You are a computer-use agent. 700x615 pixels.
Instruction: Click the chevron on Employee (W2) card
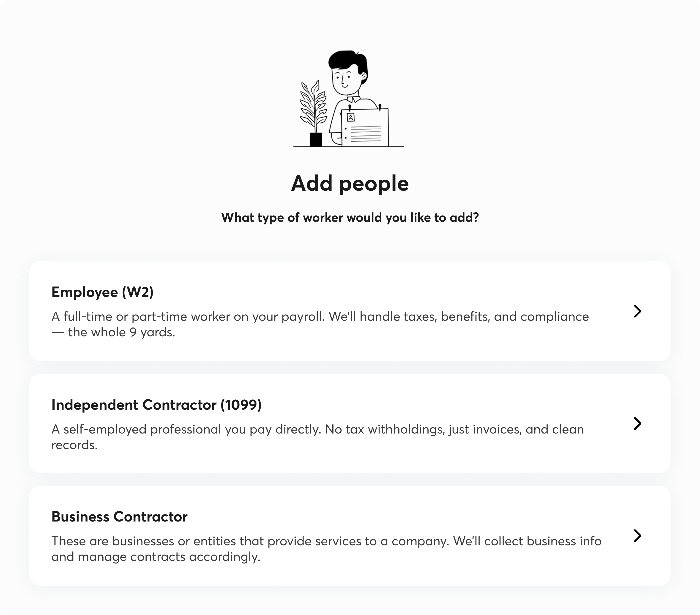tap(637, 311)
